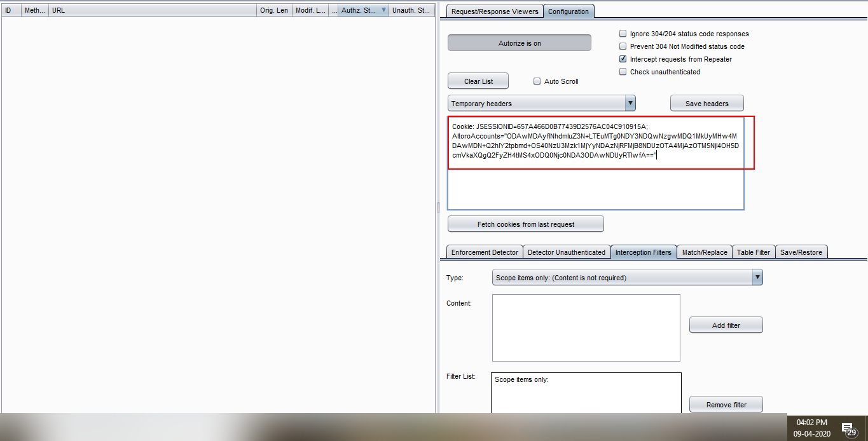The image size is (868, 441).
Task: Toggle Ignore 304/204 status code responses
Action: coord(623,34)
